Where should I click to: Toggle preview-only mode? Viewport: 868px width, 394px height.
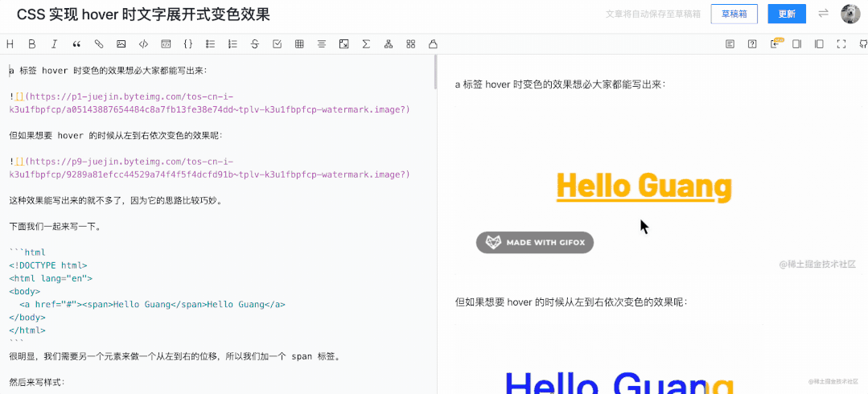click(819, 44)
